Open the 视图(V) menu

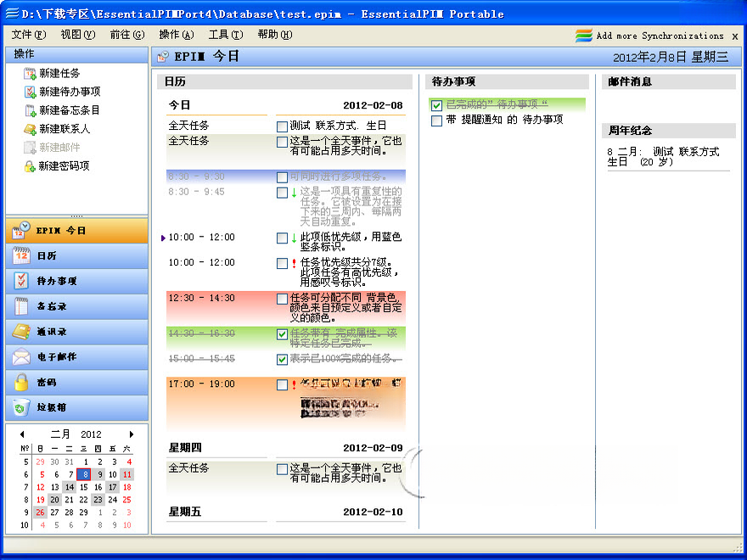click(x=77, y=35)
